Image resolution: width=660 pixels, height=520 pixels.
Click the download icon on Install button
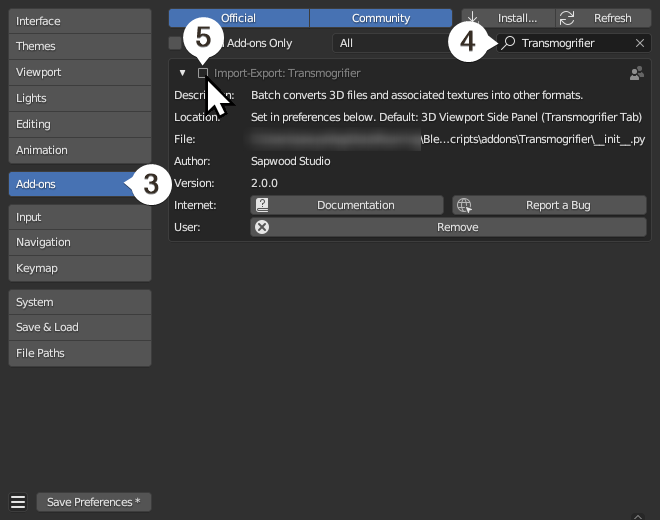pos(473,18)
